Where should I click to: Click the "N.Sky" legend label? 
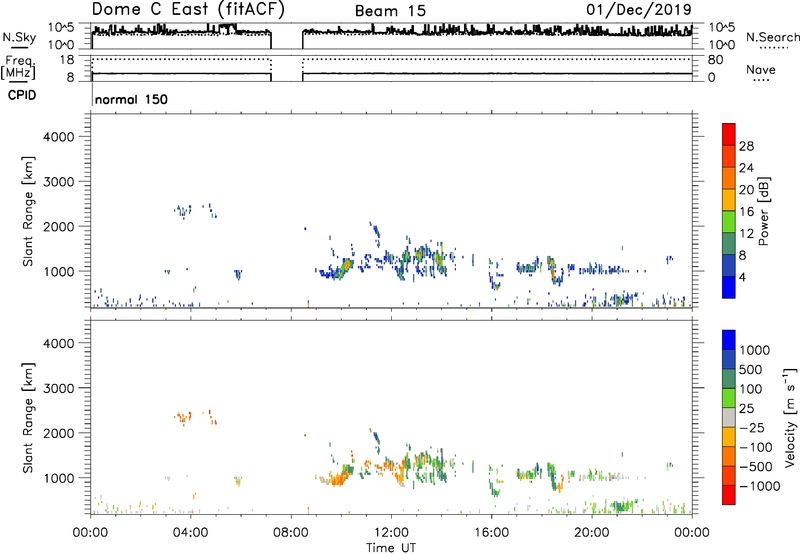(x=19, y=37)
